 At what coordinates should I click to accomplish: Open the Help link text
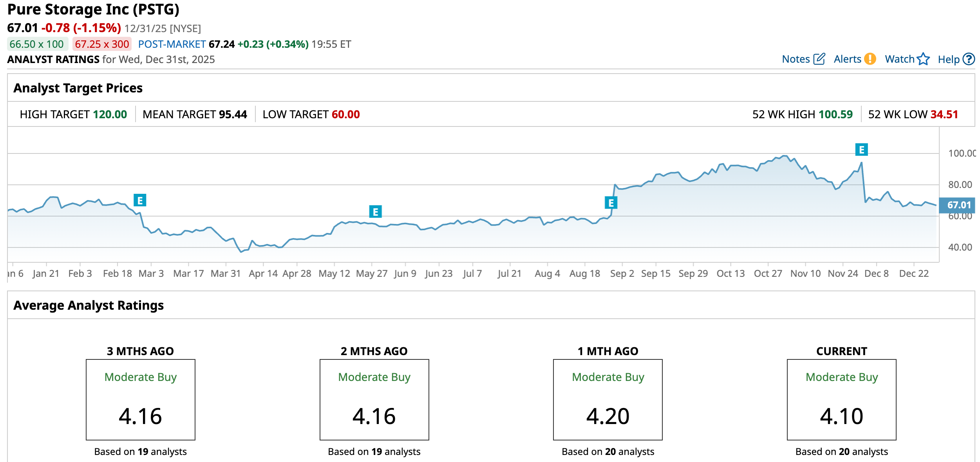(948, 60)
